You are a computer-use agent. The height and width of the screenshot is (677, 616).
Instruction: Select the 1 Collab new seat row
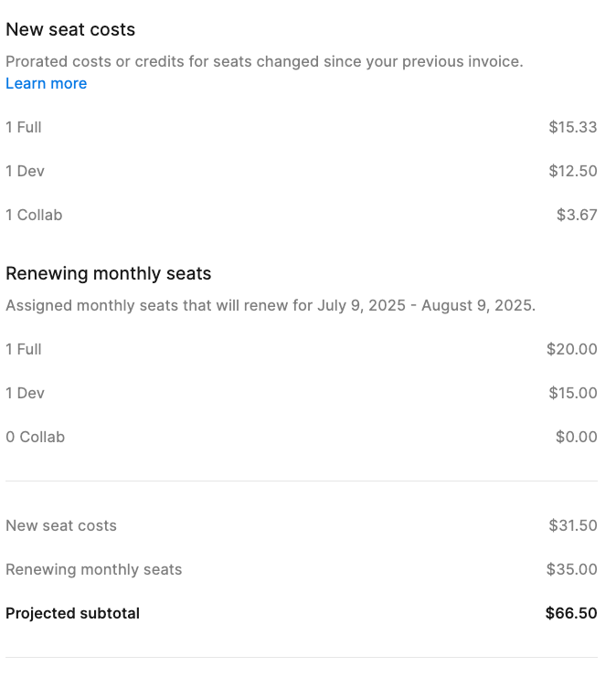[302, 215]
